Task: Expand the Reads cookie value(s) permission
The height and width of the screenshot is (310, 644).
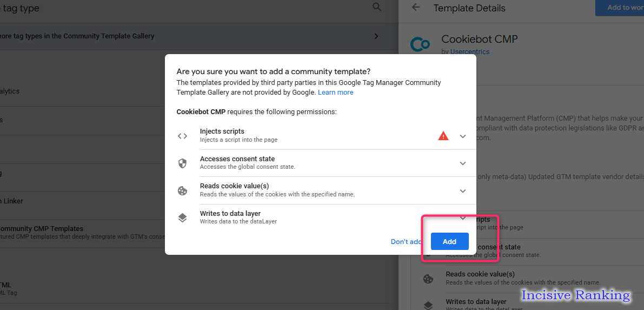Action: tap(463, 191)
